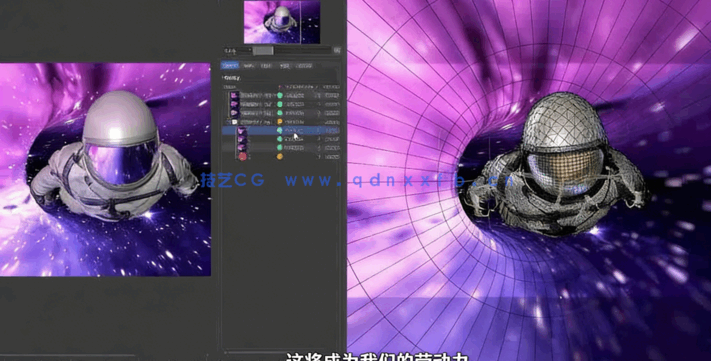
Task: Switch to the third tab in the panel
Action: pyautogui.click(x=266, y=66)
